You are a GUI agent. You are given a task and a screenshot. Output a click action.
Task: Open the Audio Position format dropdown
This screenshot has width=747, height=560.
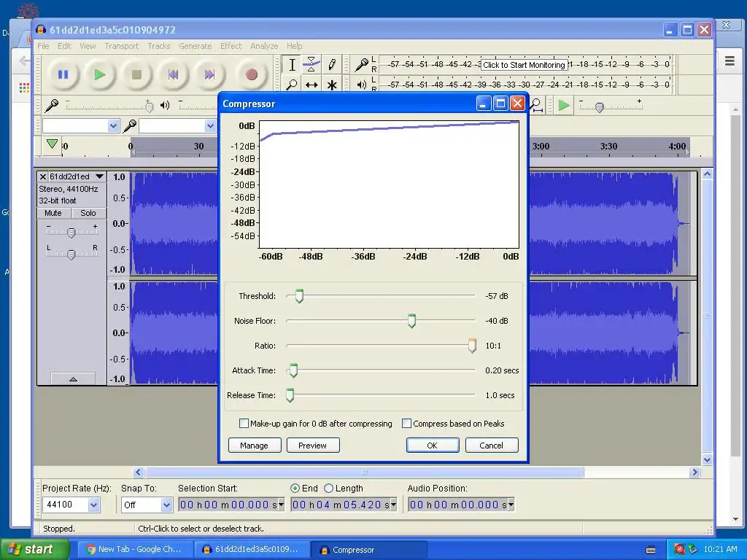point(511,505)
